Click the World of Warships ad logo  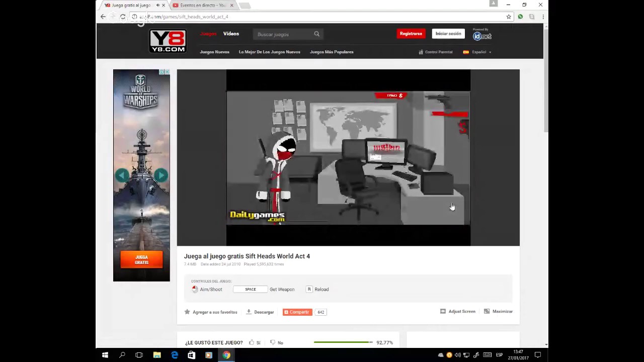click(140, 92)
